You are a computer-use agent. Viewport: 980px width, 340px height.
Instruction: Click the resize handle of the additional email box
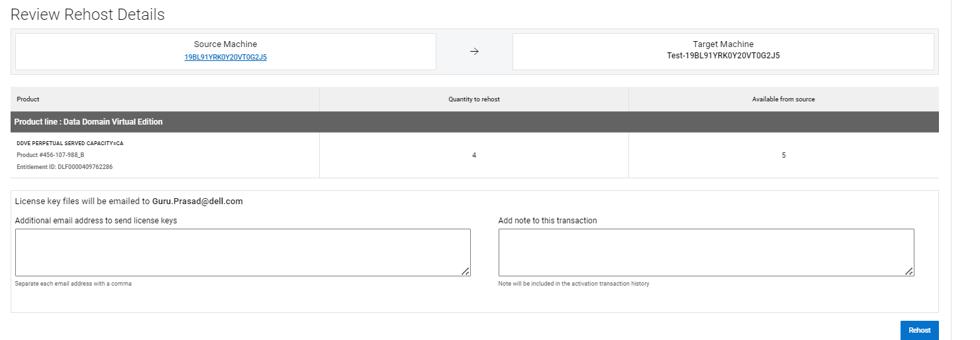click(465, 271)
